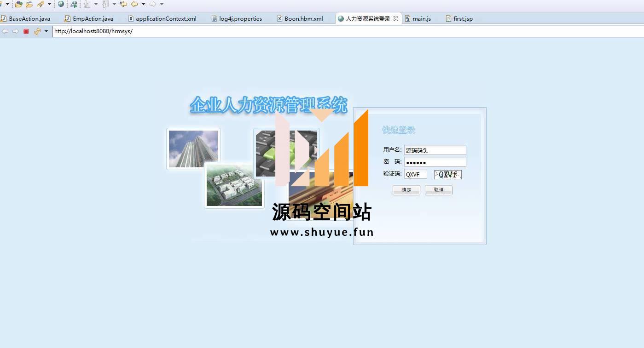
Task: Open dropdown next to browser refresh icon
Action: pyautogui.click(x=46, y=31)
